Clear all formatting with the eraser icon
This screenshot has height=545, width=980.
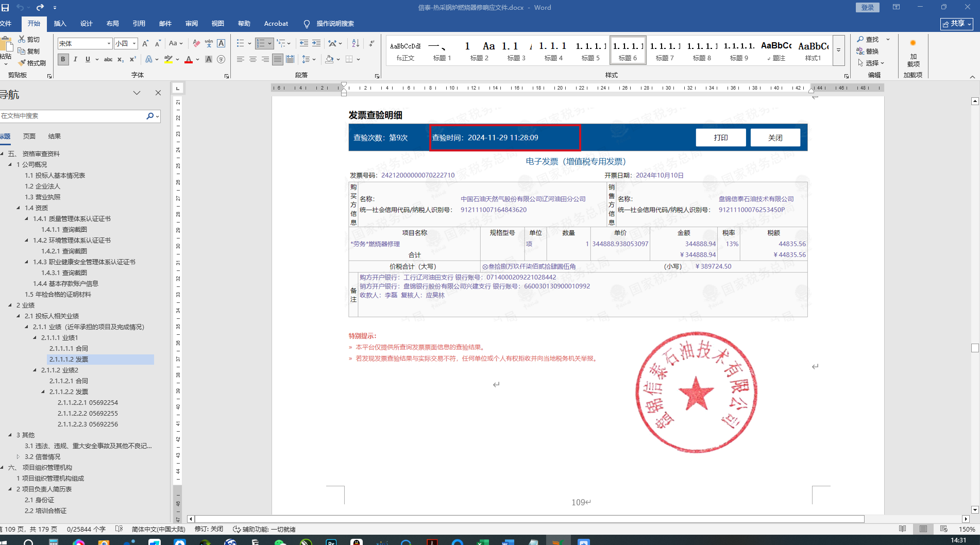click(x=196, y=44)
